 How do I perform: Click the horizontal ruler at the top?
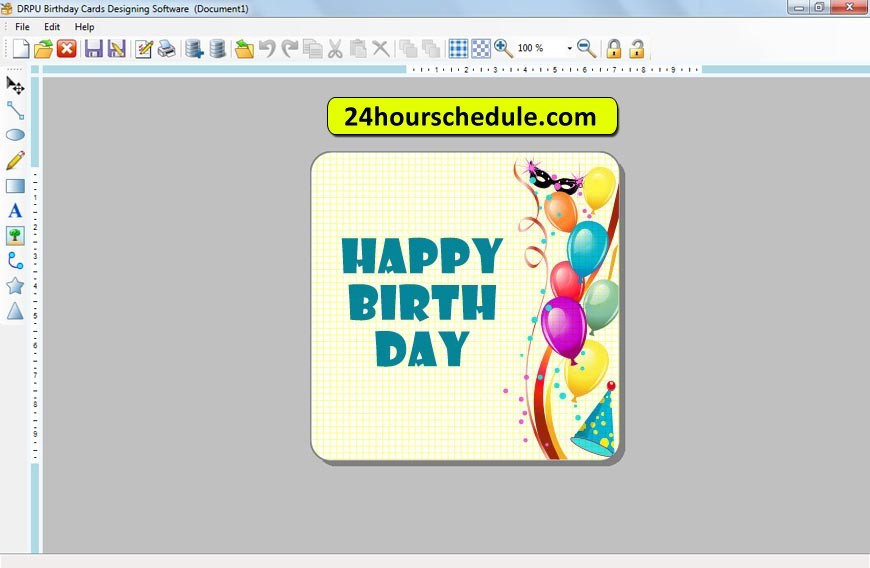[554, 70]
